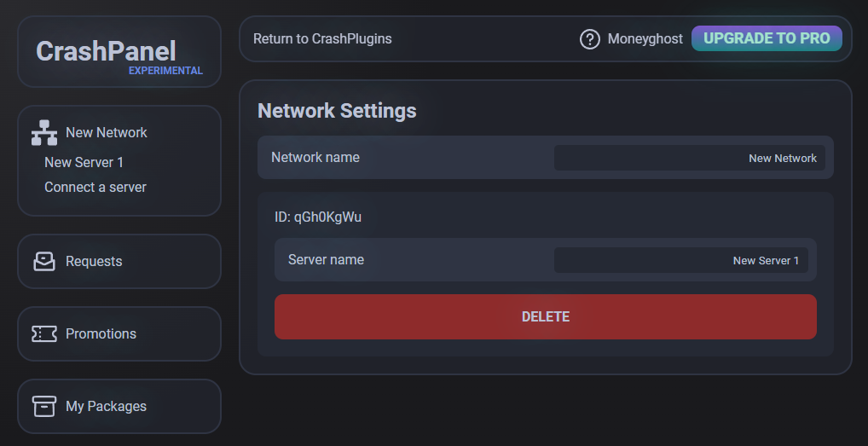This screenshot has height=446, width=868.
Task: Navigate to My Packages menu label
Action: pos(106,407)
